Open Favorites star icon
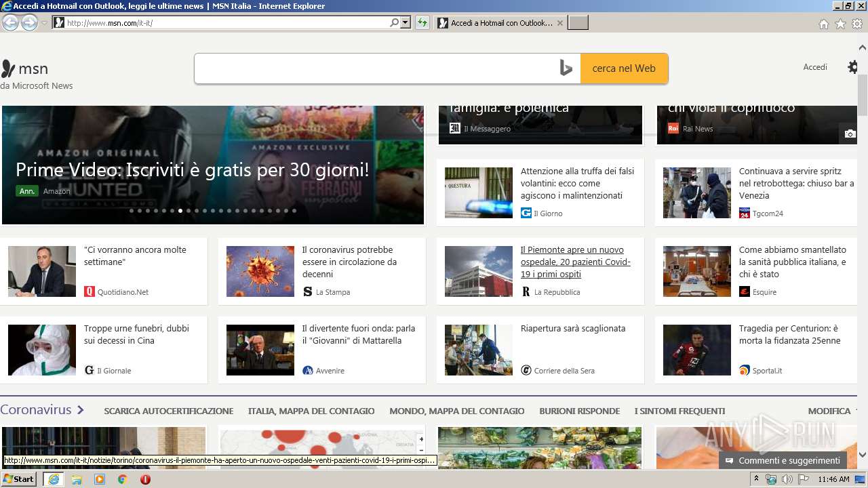Viewport: 868px width, 488px height. (x=840, y=24)
